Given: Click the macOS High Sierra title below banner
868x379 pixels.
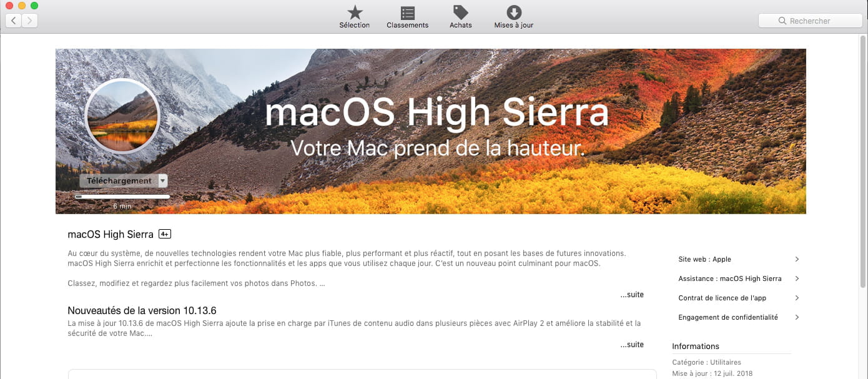Looking at the screenshot, I should point(111,235).
